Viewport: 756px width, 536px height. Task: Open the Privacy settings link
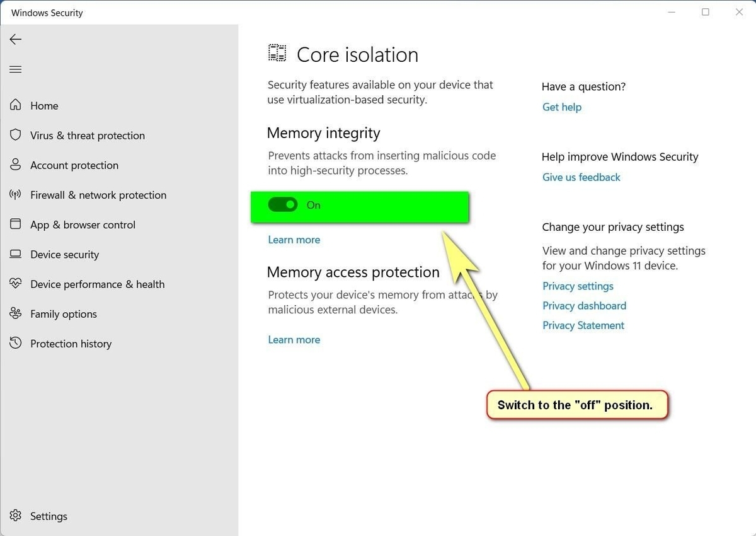pos(578,286)
